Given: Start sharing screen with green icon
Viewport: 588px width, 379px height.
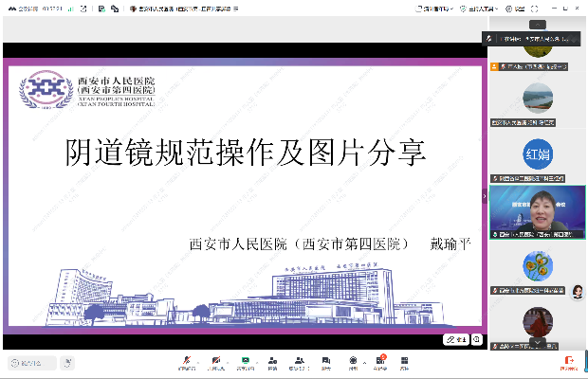Looking at the screenshot, I should [246, 363].
